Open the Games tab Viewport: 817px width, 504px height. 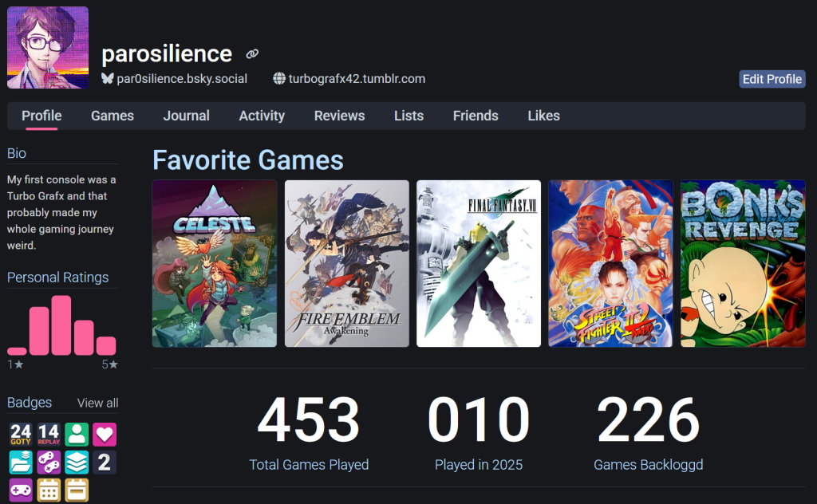pyautogui.click(x=112, y=116)
